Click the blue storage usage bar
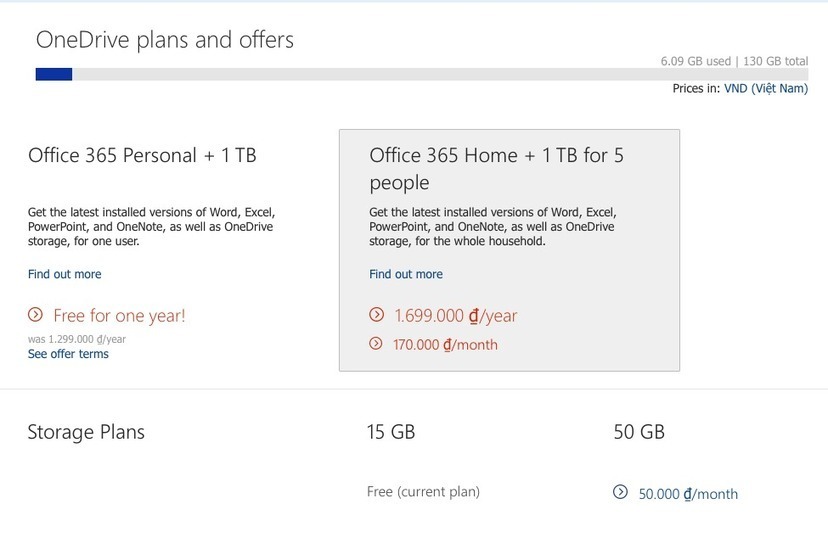 coord(54,74)
